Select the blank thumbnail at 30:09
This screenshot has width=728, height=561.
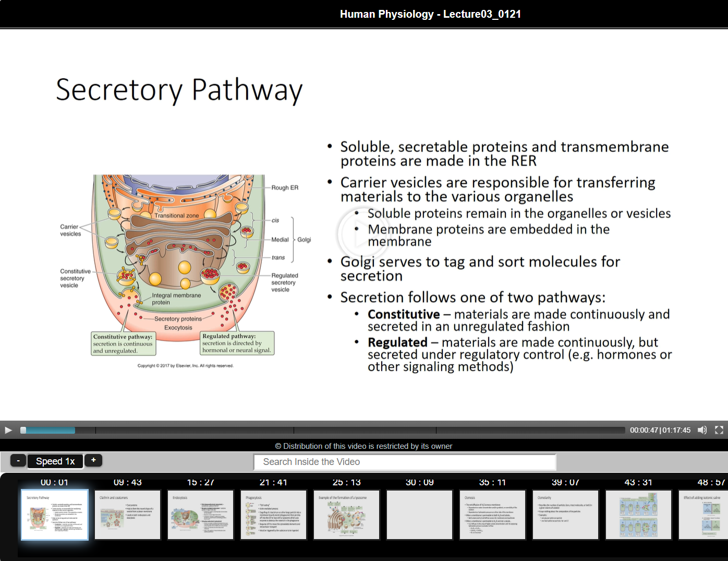click(420, 515)
